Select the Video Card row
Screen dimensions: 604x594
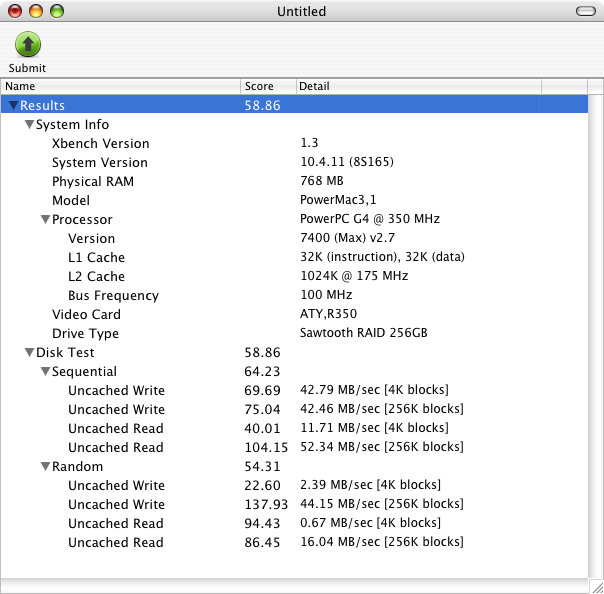click(x=294, y=314)
